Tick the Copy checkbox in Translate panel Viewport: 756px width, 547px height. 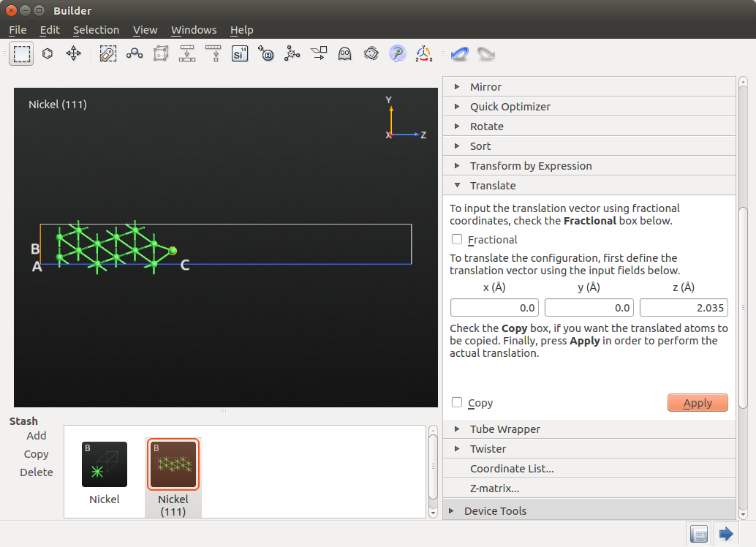[456, 402]
